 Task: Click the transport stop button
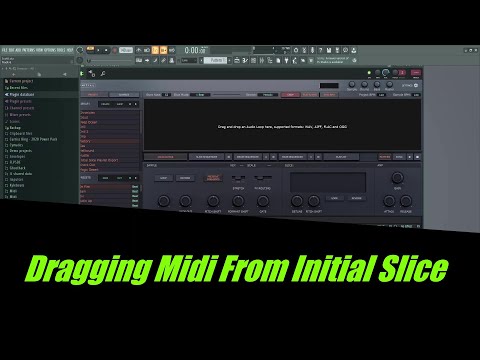click(106, 50)
